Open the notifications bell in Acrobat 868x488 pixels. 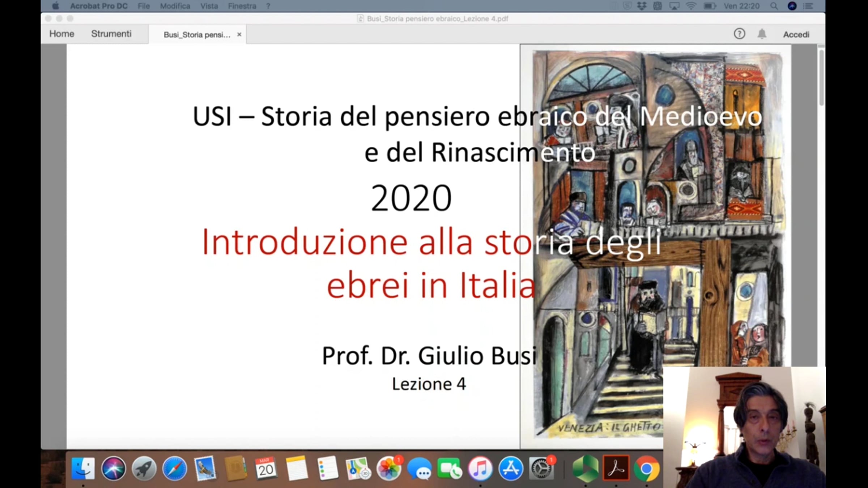point(762,34)
